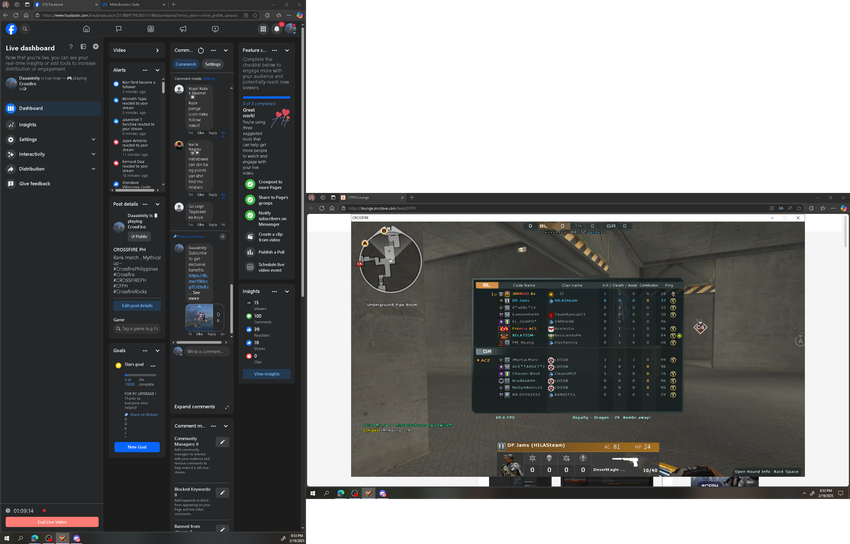
Task: Open the Facebook logo home link
Action: coord(11,29)
